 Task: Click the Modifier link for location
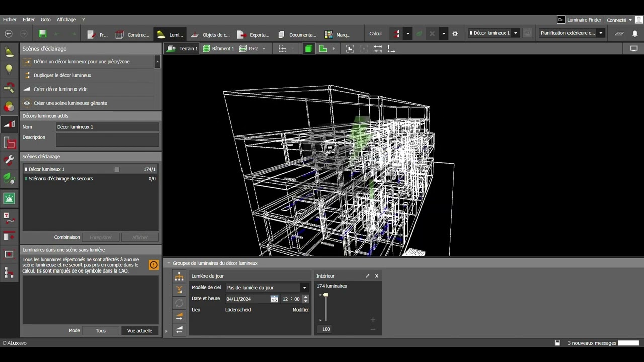click(x=300, y=310)
